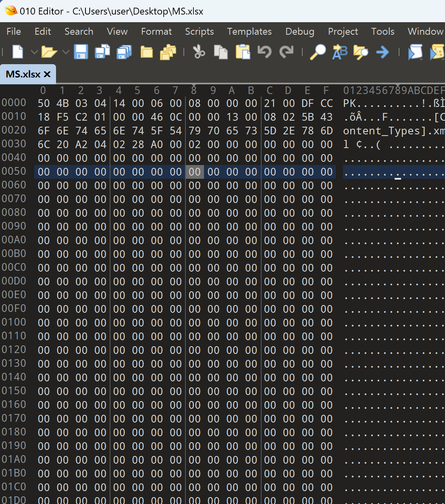Screen dimensions: 445x504
Task: Open the Edit menu
Action: [x=43, y=31]
